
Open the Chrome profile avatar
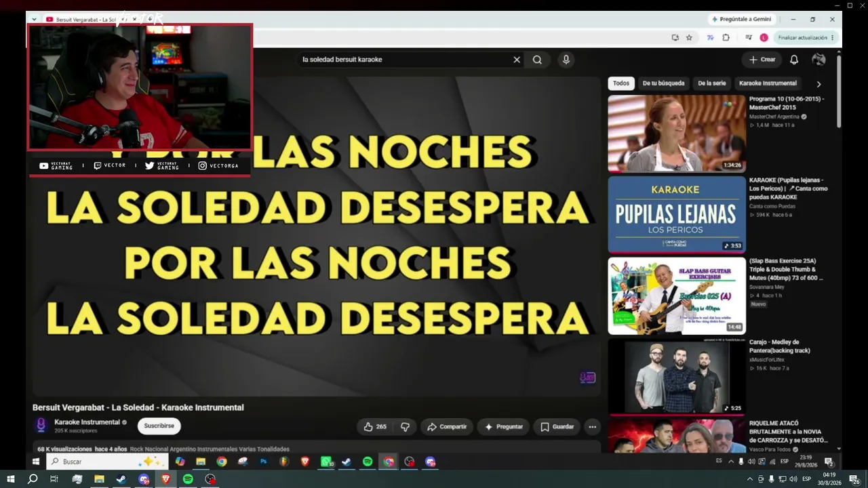[764, 38]
